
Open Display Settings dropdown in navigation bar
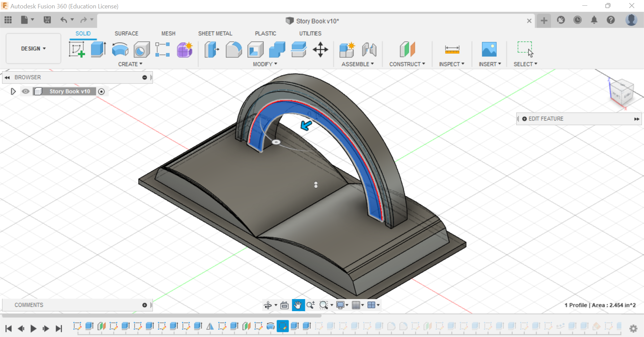pos(342,305)
